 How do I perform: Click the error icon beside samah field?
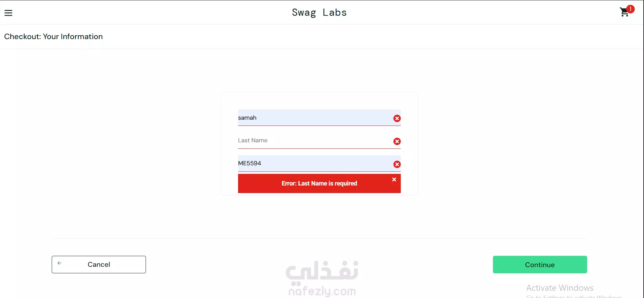(397, 118)
